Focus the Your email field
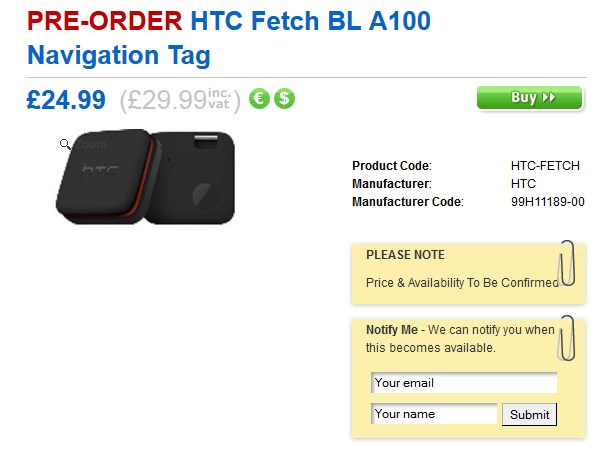The width and height of the screenshot is (610, 451). 463,383
